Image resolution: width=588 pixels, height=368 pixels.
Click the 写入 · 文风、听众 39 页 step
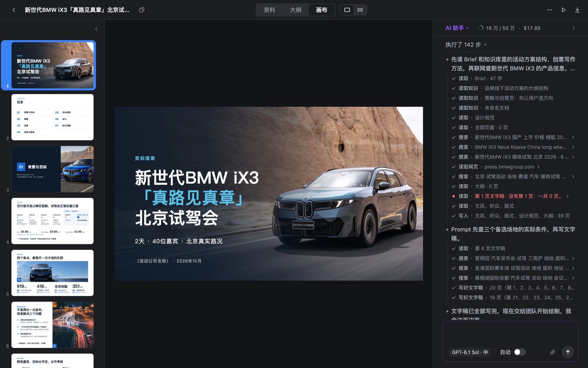point(511,216)
